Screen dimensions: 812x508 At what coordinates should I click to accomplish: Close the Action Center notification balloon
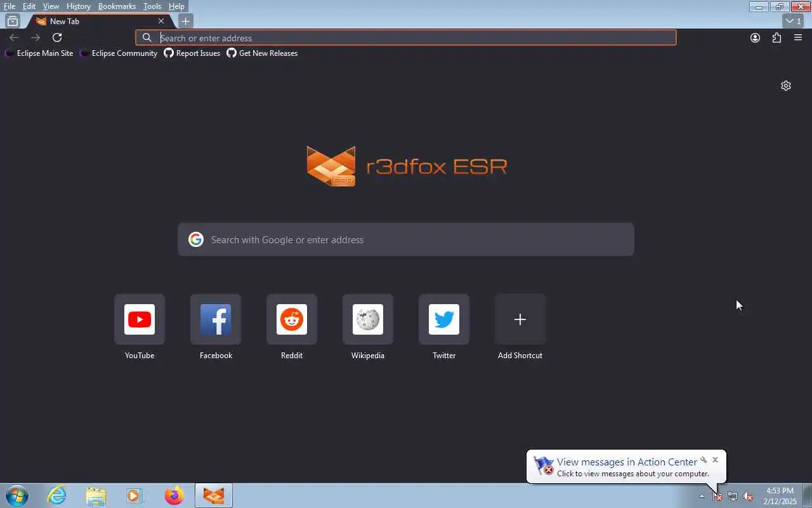click(x=715, y=460)
